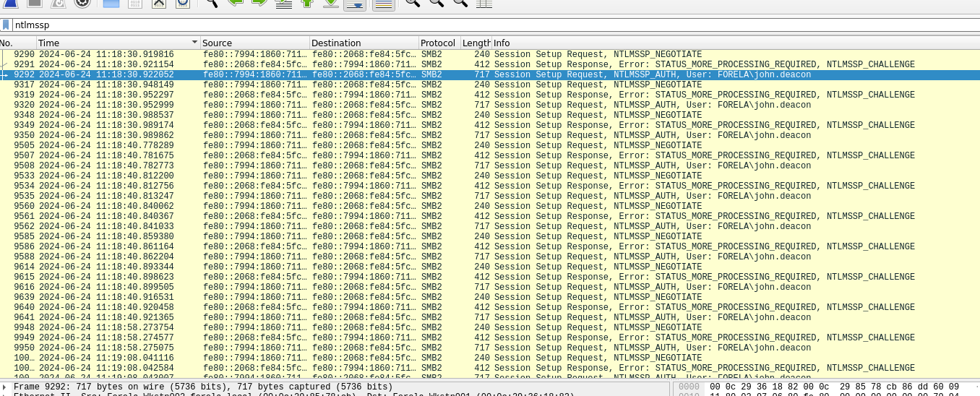
Task: Sort by the Protocol column header
Action: (439, 43)
